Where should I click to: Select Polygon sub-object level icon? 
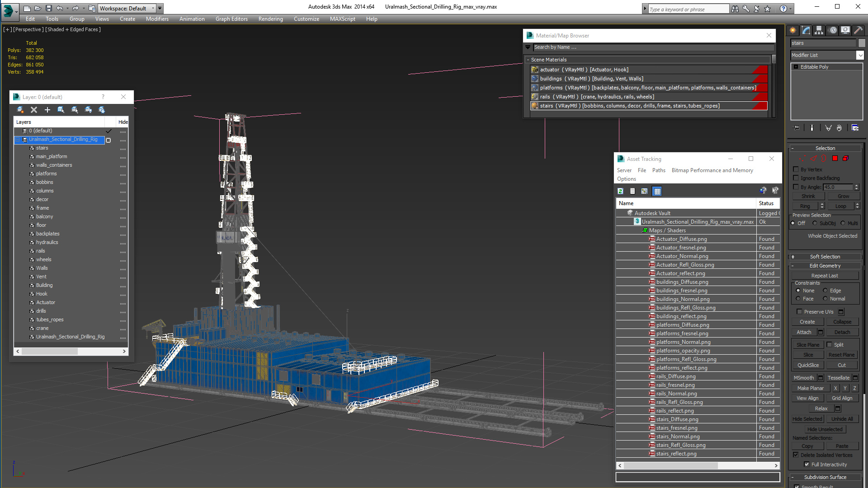(835, 158)
